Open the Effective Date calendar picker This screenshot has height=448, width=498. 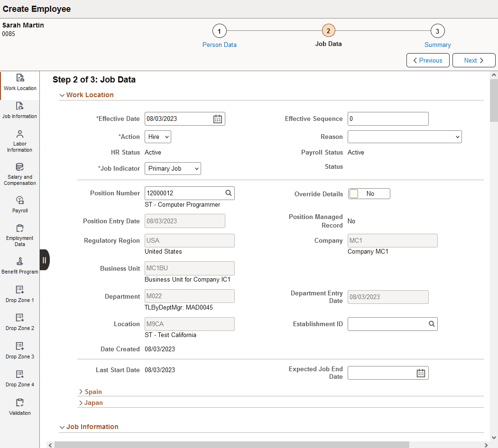(217, 119)
